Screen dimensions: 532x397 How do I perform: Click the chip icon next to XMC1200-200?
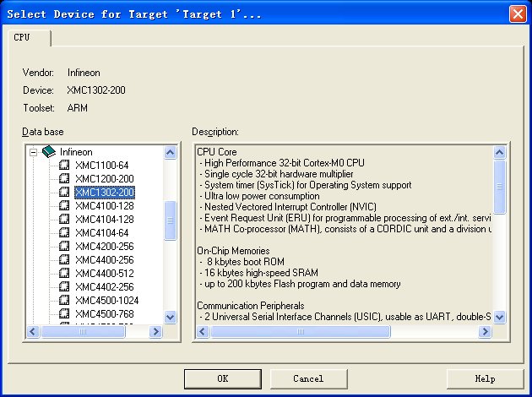[x=64, y=179]
